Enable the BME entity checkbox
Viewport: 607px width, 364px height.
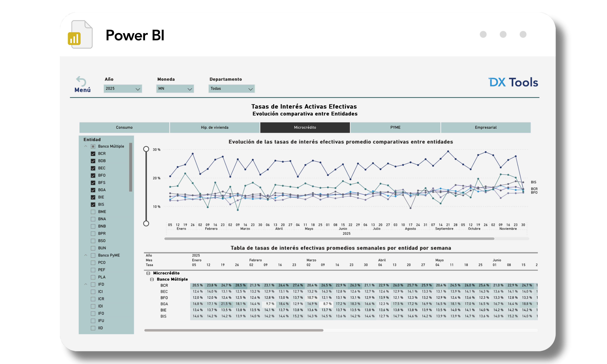[x=93, y=212]
